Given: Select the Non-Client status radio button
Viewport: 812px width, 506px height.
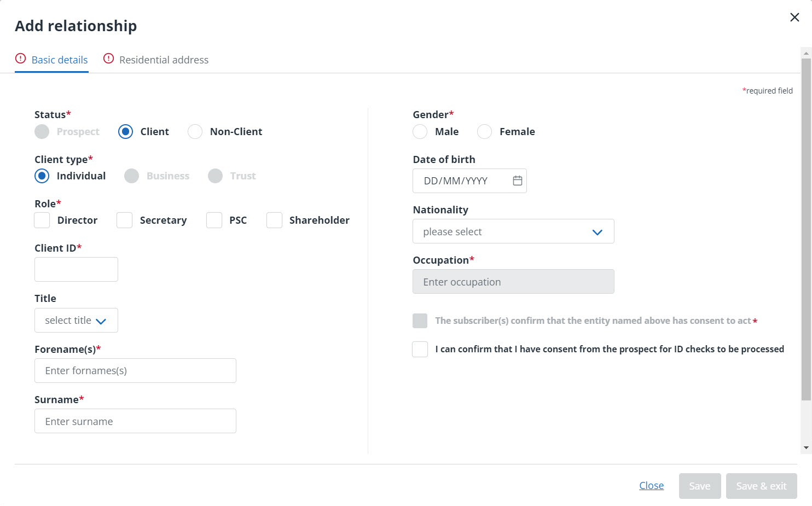Looking at the screenshot, I should click(x=195, y=132).
